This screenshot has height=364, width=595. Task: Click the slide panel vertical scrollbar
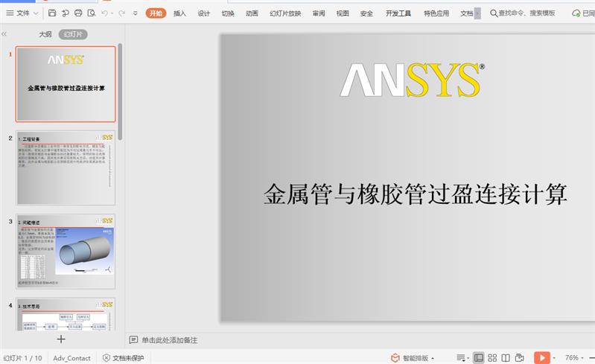tap(120, 92)
